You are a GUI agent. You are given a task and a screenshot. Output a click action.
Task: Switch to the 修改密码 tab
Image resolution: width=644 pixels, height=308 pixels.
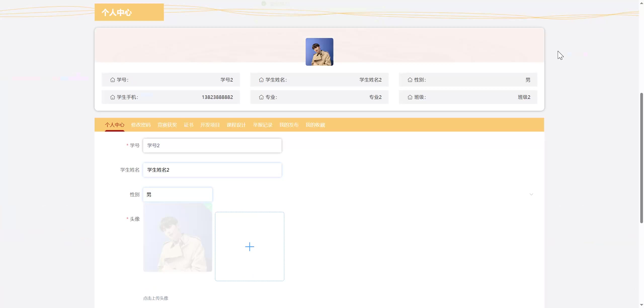141,125
